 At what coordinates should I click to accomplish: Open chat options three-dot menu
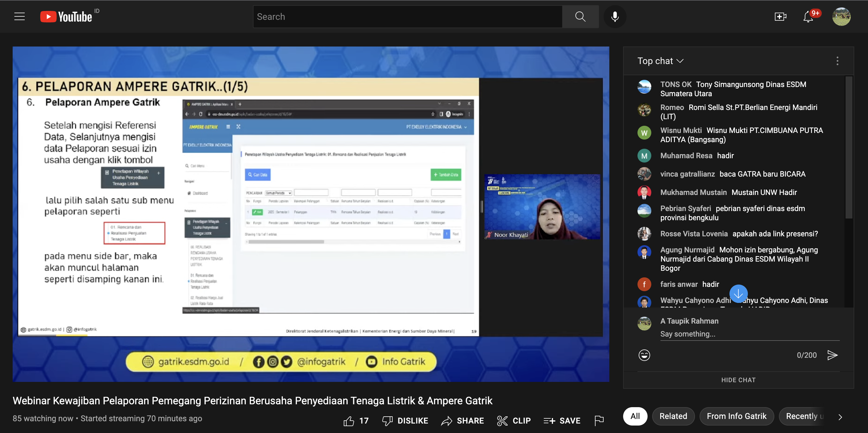(x=837, y=61)
